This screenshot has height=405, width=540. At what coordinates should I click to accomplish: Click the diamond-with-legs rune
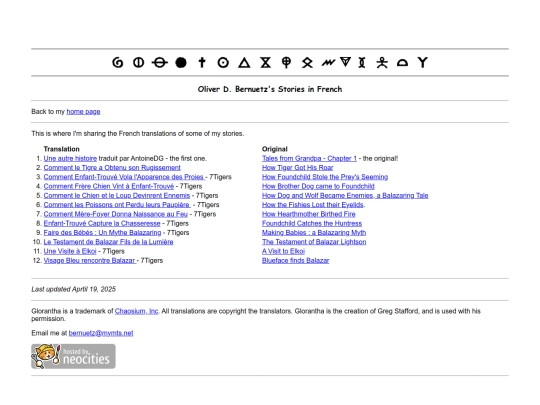point(307,63)
